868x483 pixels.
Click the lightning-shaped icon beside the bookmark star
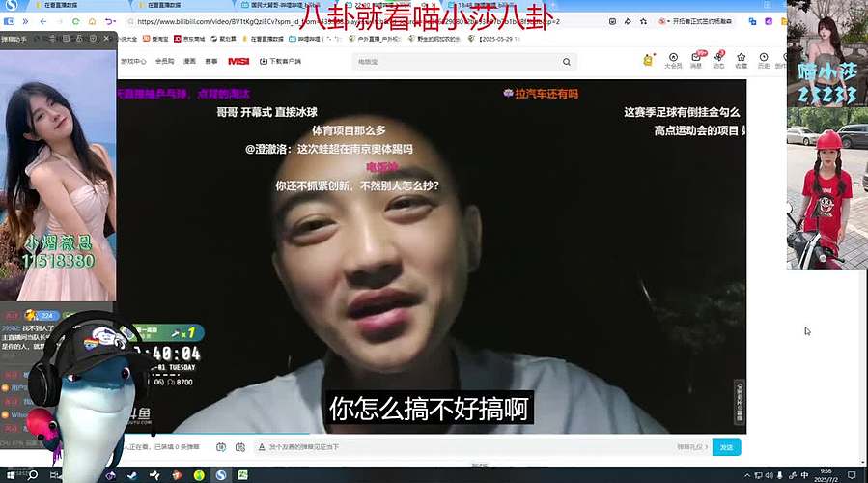(628, 21)
